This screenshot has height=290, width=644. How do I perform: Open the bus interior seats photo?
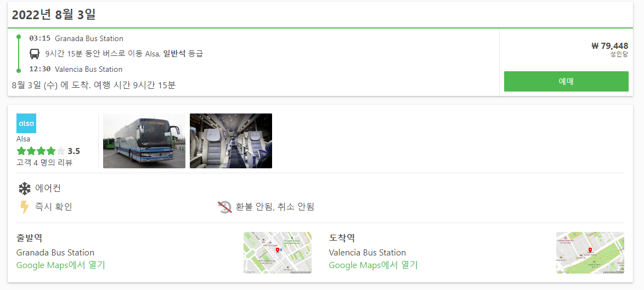[231, 141]
